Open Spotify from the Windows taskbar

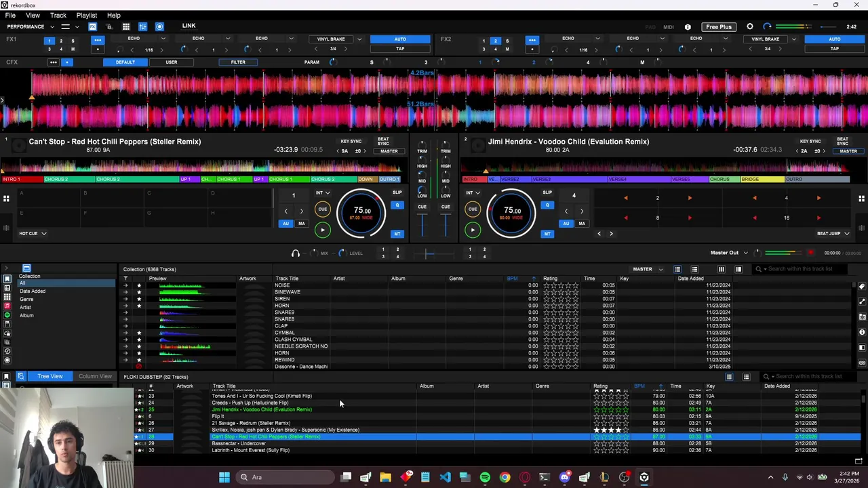(x=485, y=477)
